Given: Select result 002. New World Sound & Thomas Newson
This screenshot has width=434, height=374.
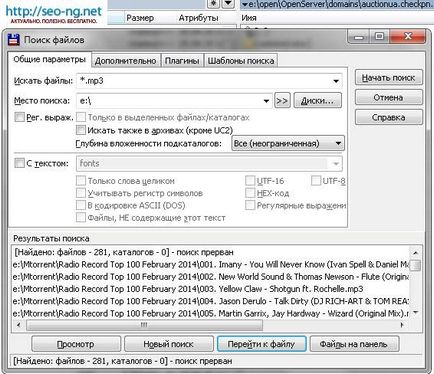Looking at the screenshot, I should tap(211, 277).
